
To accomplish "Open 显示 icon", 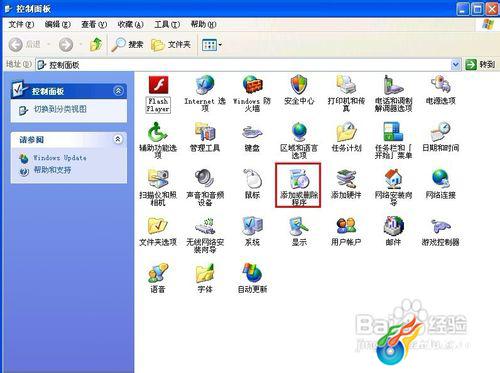I will pyautogui.click(x=299, y=231).
